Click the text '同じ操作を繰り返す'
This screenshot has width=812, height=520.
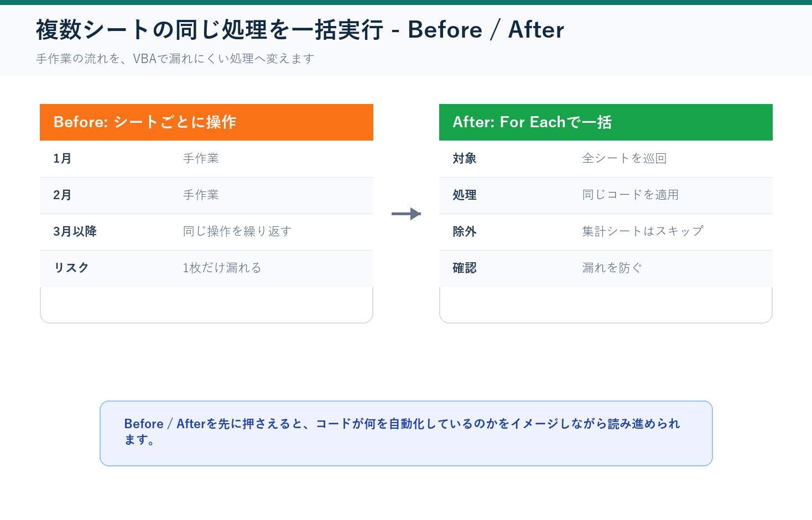(x=237, y=231)
